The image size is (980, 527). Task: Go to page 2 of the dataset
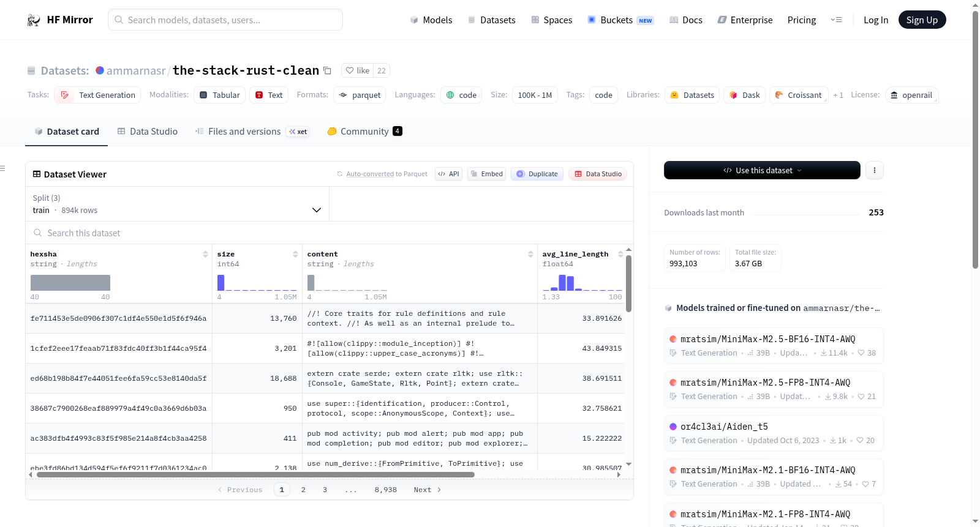pyautogui.click(x=303, y=490)
